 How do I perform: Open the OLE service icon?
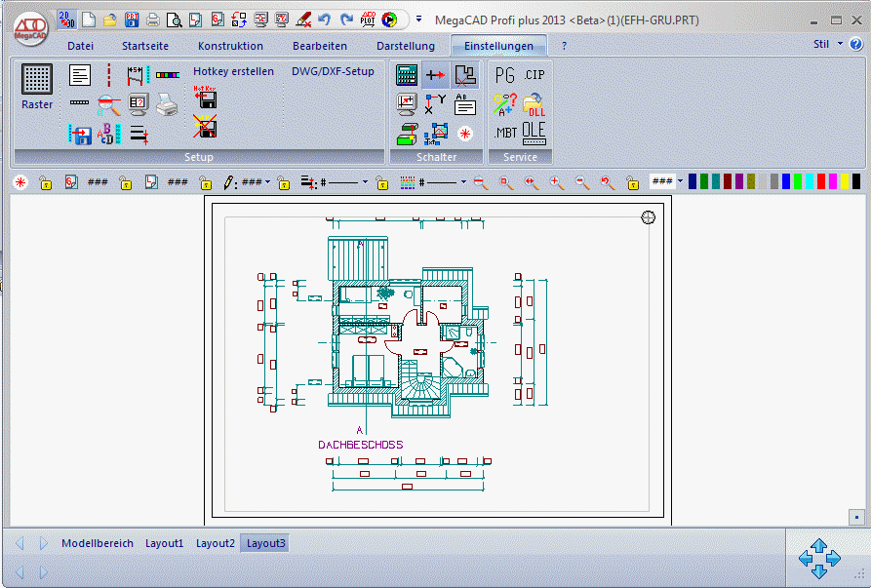pos(534,134)
